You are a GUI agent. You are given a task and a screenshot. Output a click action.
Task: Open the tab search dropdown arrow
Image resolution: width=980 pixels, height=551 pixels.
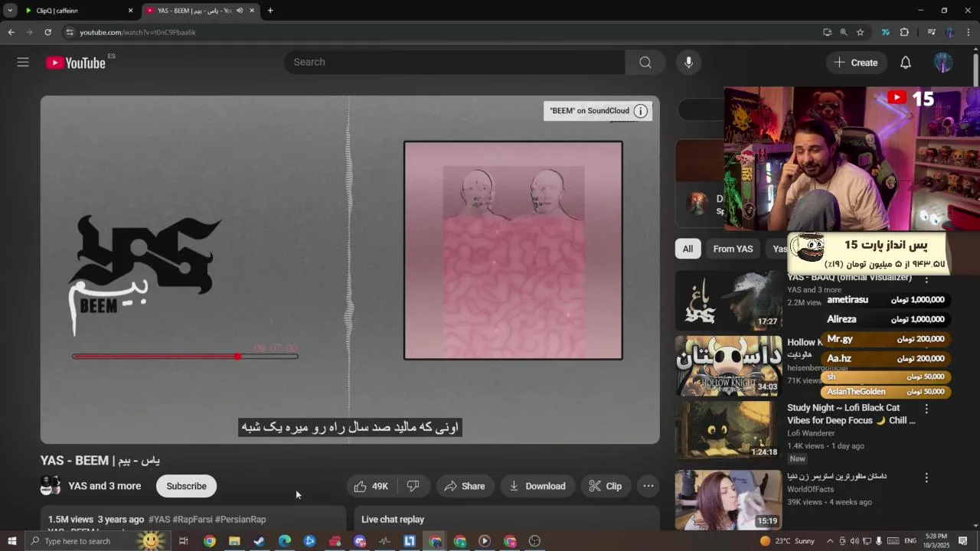click(x=10, y=11)
